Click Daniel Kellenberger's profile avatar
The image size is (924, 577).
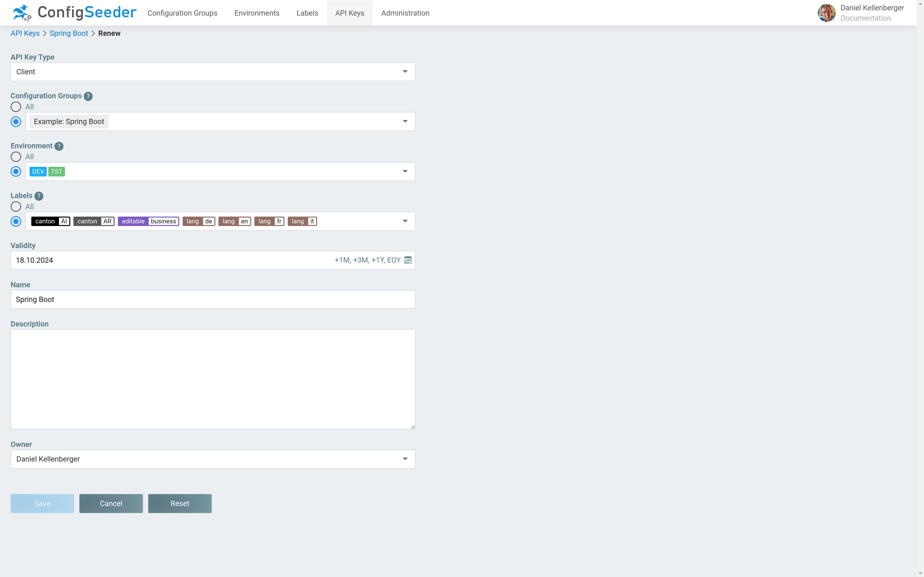point(827,13)
